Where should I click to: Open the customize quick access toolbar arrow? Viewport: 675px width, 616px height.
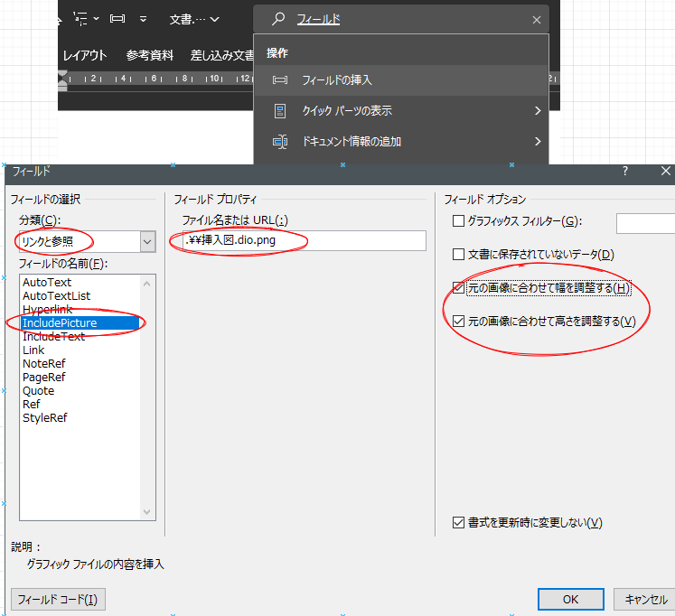(x=144, y=19)
